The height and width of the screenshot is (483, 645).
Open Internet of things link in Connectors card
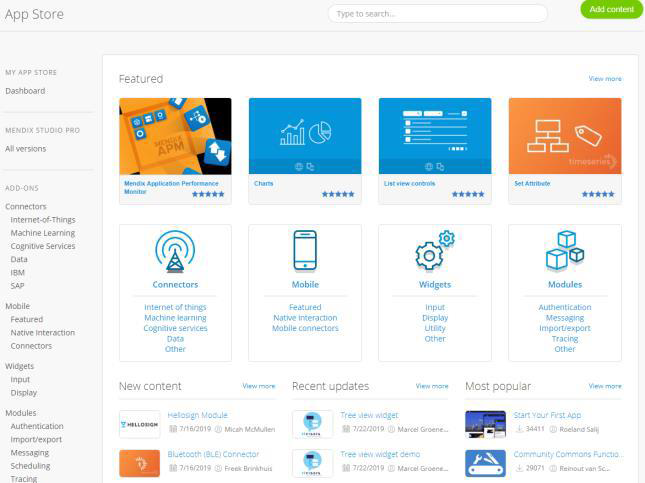[175, 307]
